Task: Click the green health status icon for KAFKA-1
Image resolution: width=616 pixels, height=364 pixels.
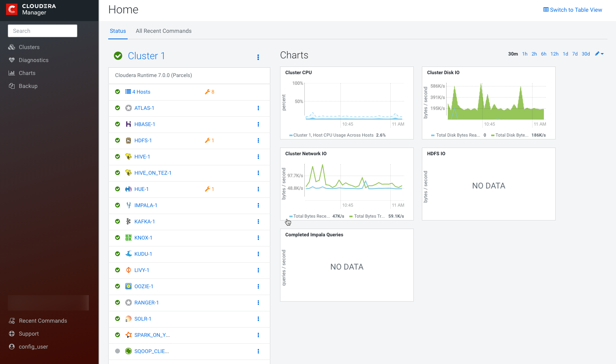Action: [118, 222]
